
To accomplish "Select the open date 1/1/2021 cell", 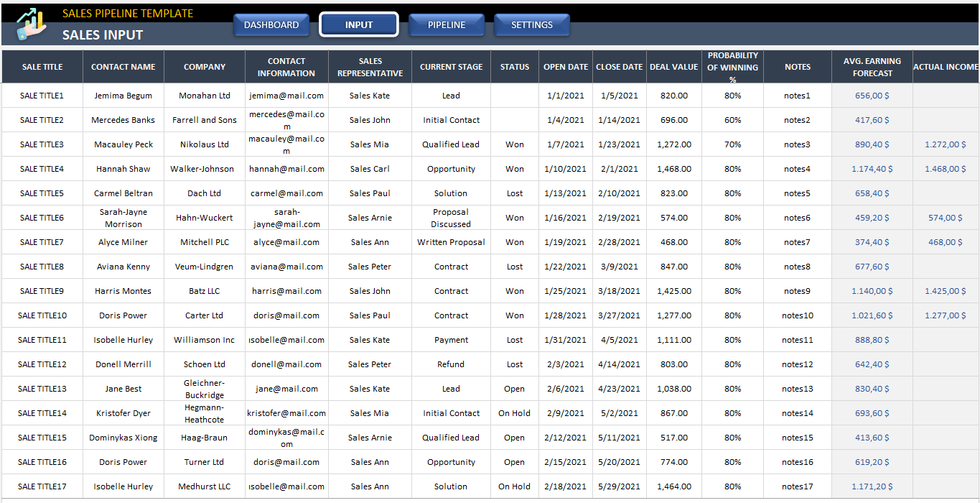I will tap(565, 95).
